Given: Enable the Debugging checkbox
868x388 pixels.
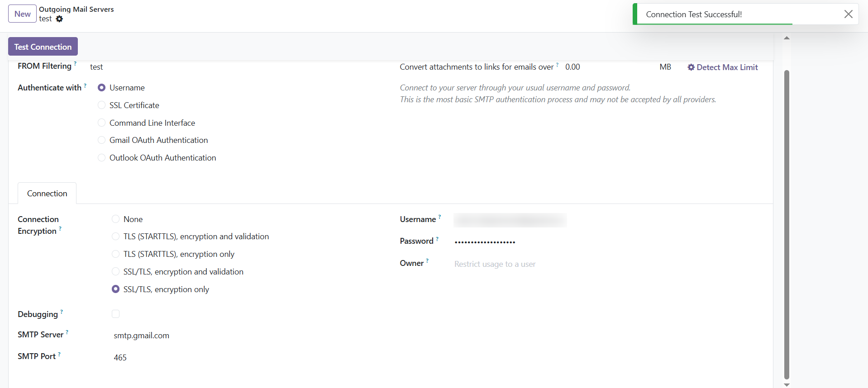Looking at the screenshot, I should 115,314.
